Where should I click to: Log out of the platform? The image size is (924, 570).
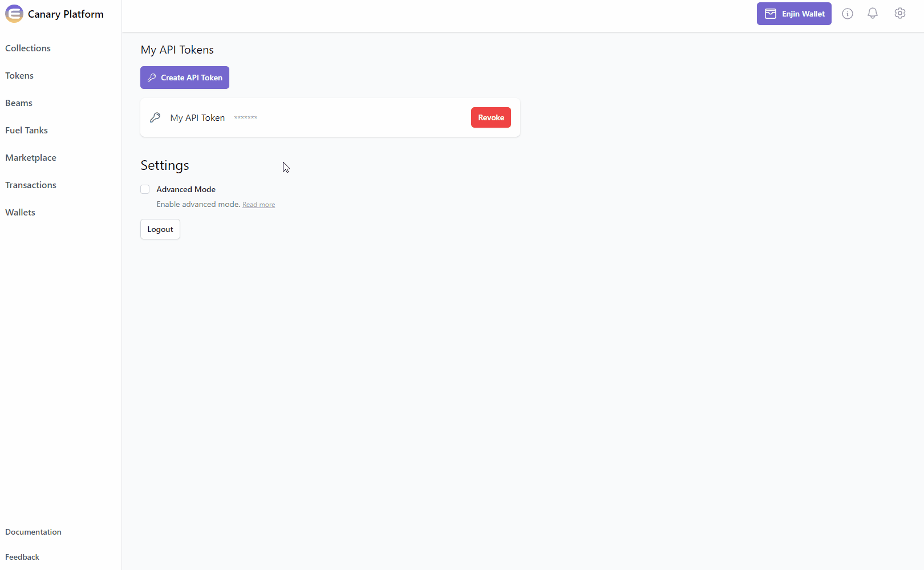click(x=160, y=229)
